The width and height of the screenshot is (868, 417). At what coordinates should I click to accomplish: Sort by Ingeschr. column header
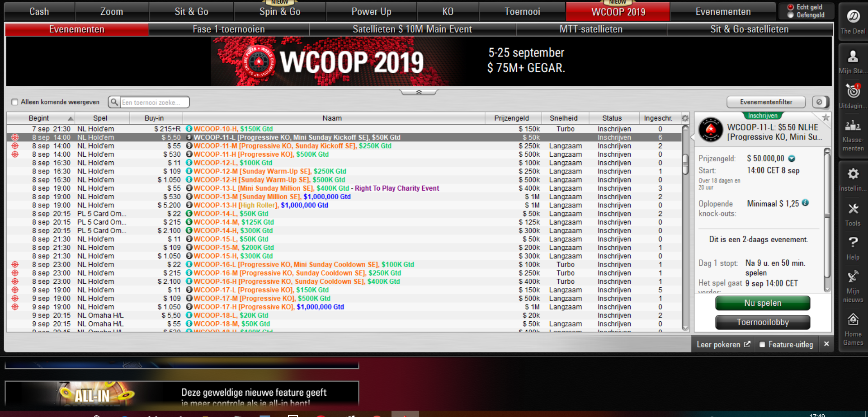pyautogui.click(x=660, y=118)
